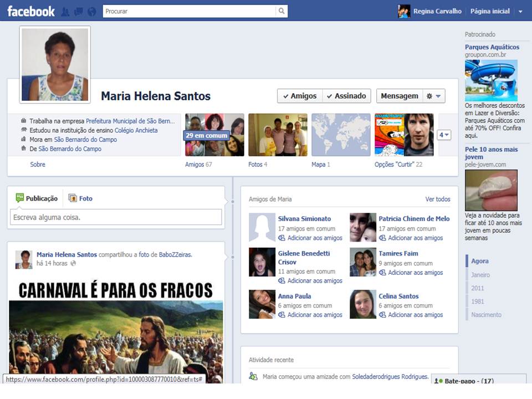This screenshot has width=532, height=399.
Task: Open Prefeitura Municipal de São Bern... link
Action: (x=130, y=121)
